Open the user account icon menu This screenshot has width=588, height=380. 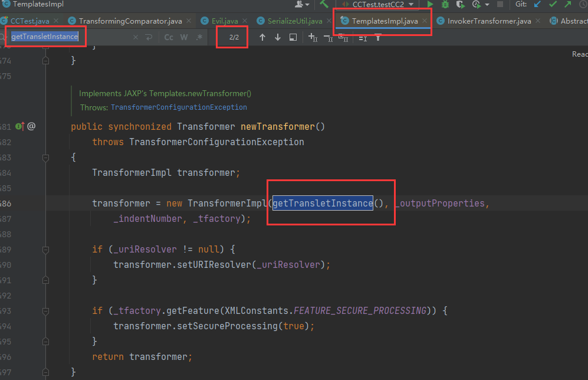tap(301, 4)
